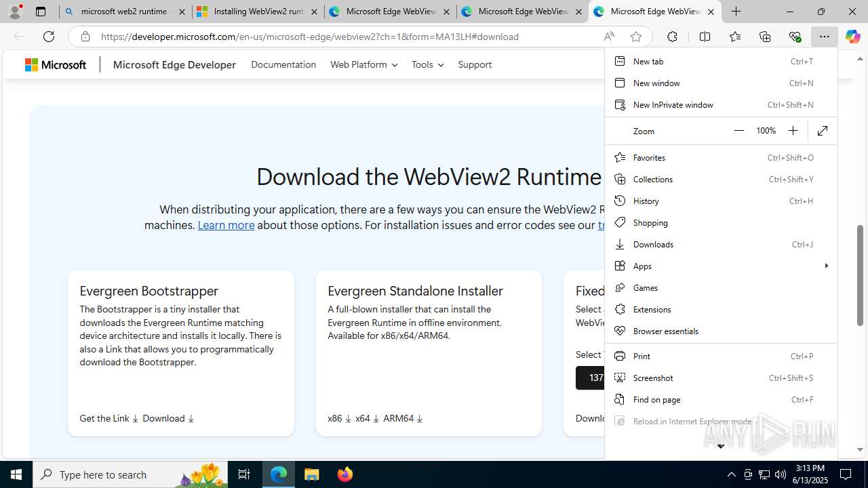868x488 pixels.
Task: Open Task View on taskbar
Action: point(244,474)
